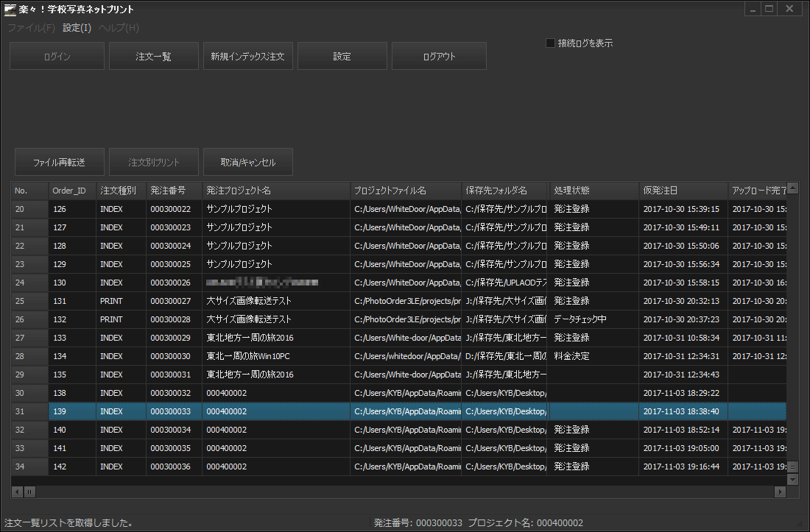Screen dimensions: 810x532
Task: Click 料金決定 status cell
Action: [593, 356]
